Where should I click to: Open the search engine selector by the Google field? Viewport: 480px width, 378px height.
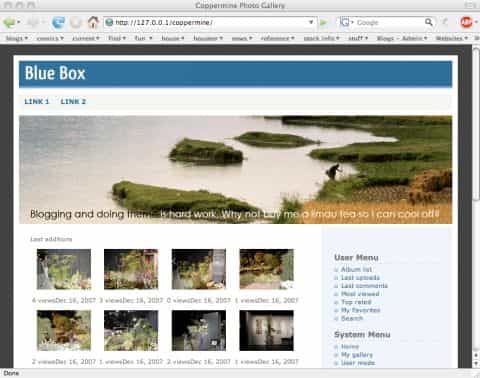(x=346, y=22)
